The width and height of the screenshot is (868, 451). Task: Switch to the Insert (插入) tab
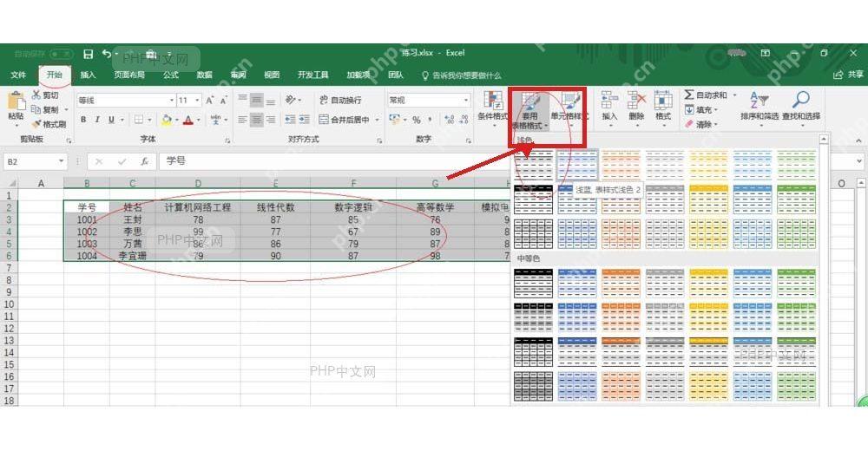pos(88,75)
